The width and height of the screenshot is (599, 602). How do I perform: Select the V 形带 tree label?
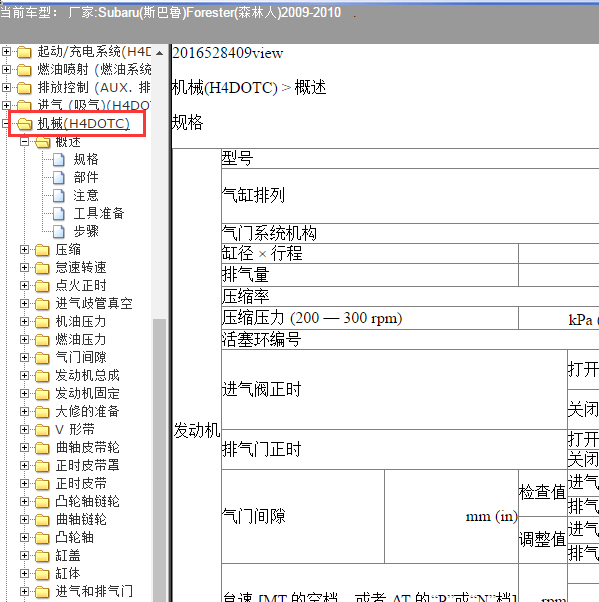(x=75, y=429)
